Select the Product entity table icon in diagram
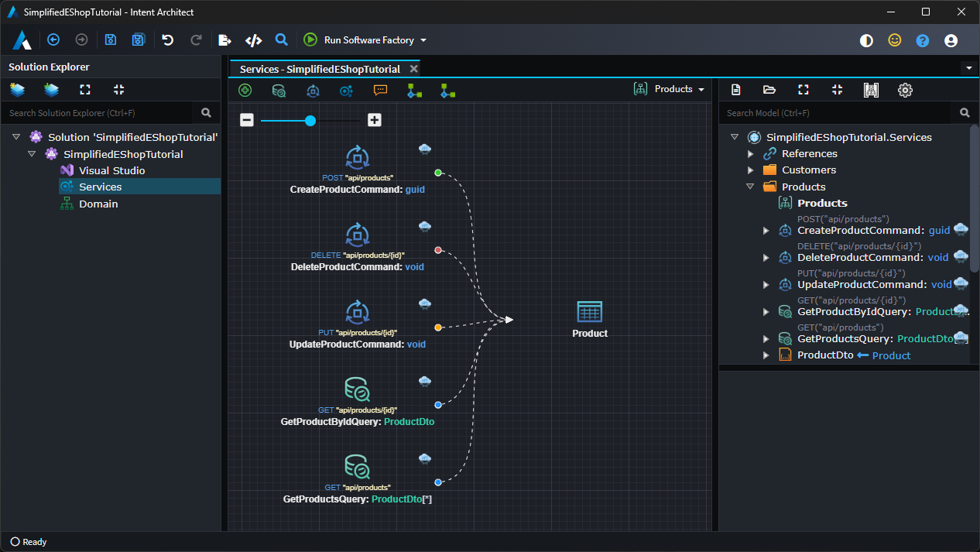The image size is (980, 552). [x=590, y=312]
